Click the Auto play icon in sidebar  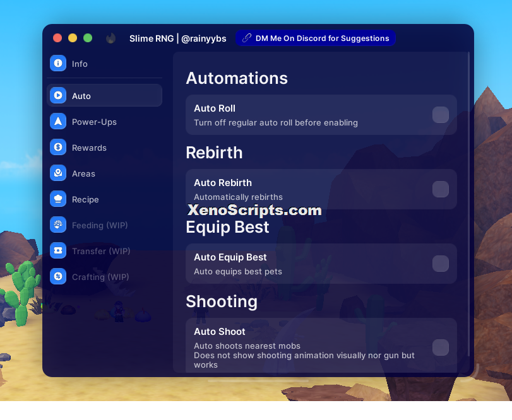tap(58, 95)
